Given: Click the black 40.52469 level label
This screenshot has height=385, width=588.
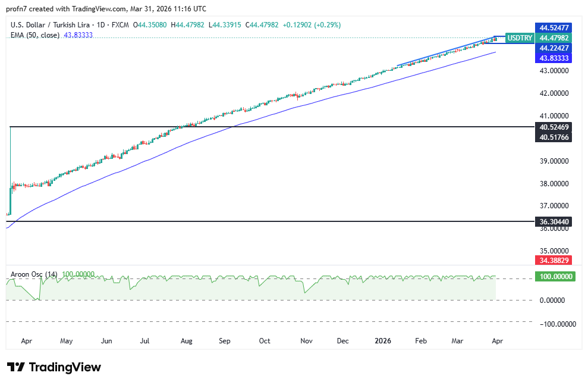Looking at the screenshot, I should (555, 127).
